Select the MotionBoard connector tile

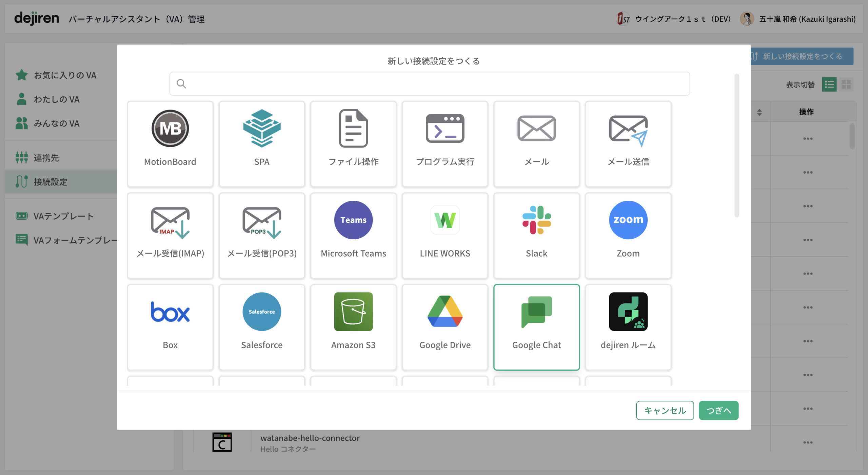170,144
